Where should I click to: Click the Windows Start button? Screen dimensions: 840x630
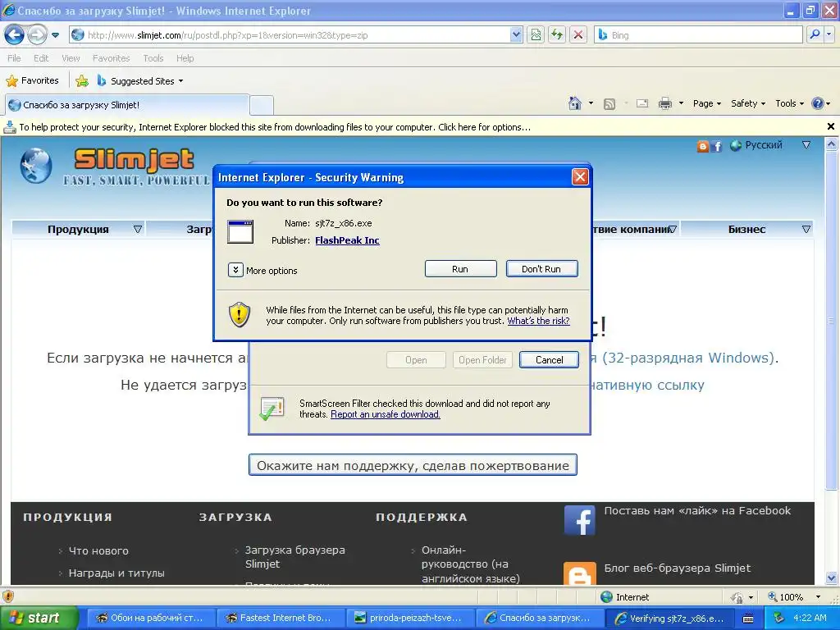[38, 618]
